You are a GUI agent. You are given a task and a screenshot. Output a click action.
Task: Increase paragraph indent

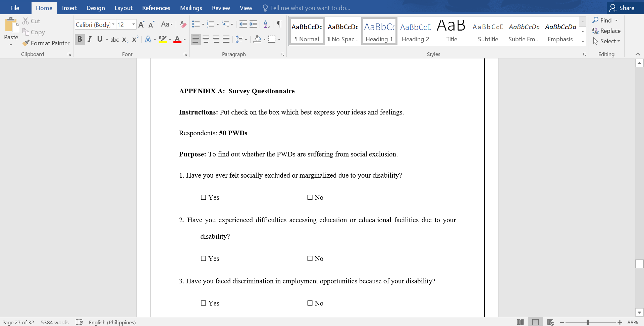(253, 24)
